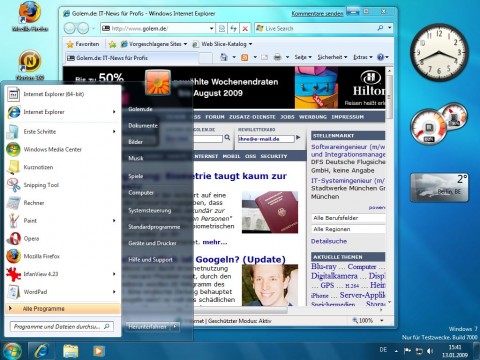Click the DE language indicator
Viewport: 480px width, 360px height.
[383, 350]
